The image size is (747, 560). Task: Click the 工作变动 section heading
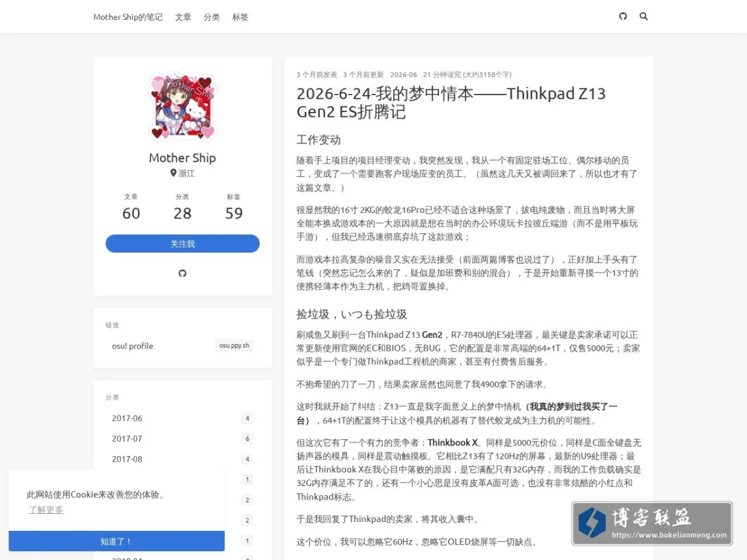318,139
